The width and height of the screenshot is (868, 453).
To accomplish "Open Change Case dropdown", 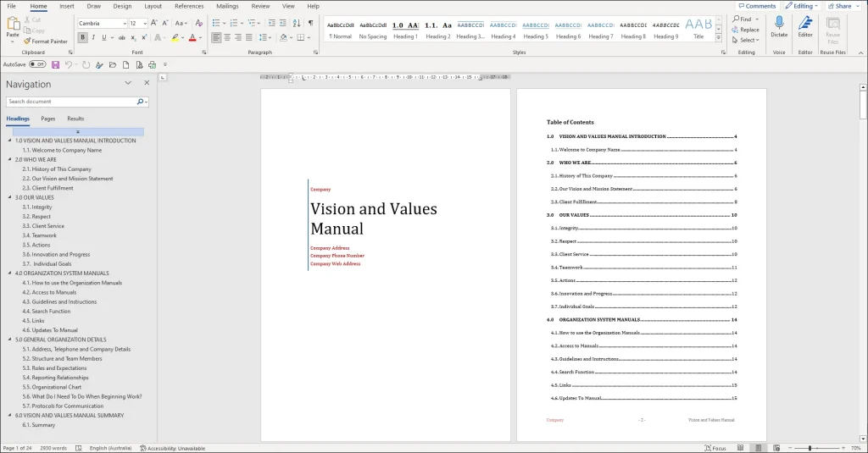I will (181, 23).
